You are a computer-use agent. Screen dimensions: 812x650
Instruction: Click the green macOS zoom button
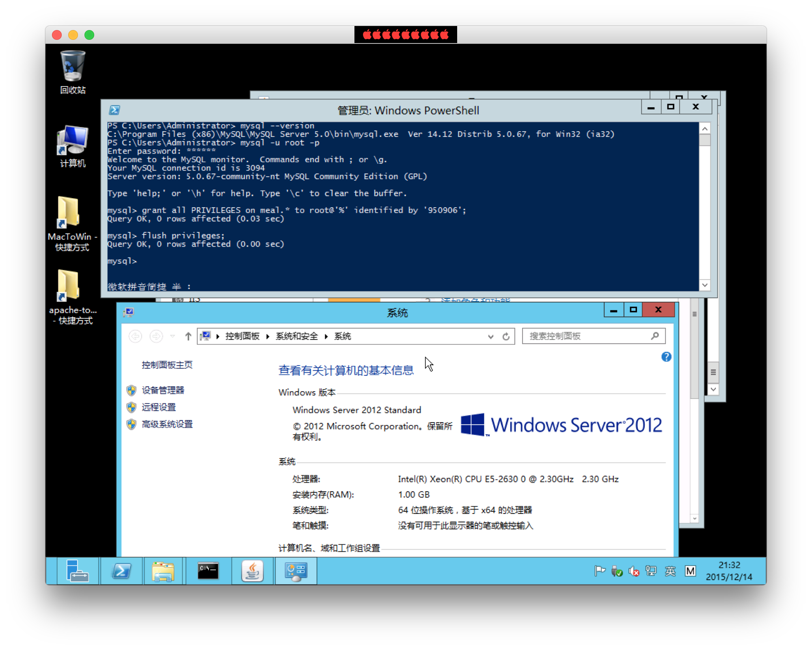pyautogui.click(x=89, y=35)
